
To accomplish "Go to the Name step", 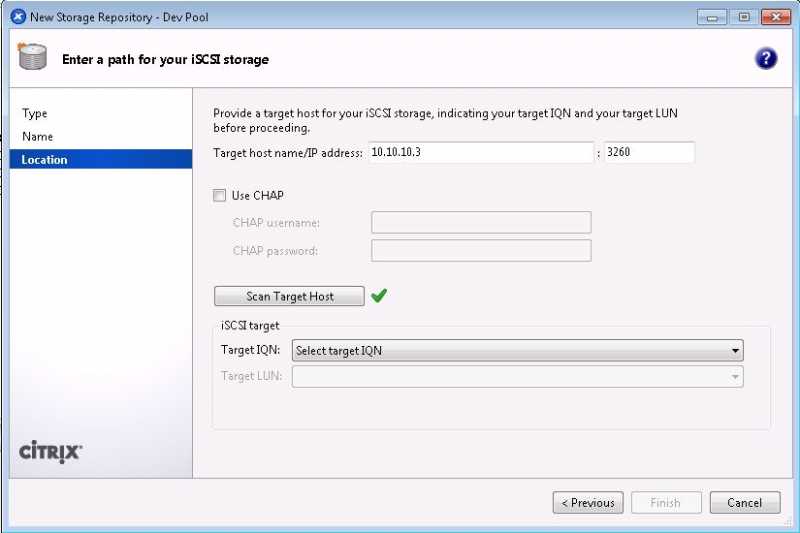I will (x=38, y=137).
